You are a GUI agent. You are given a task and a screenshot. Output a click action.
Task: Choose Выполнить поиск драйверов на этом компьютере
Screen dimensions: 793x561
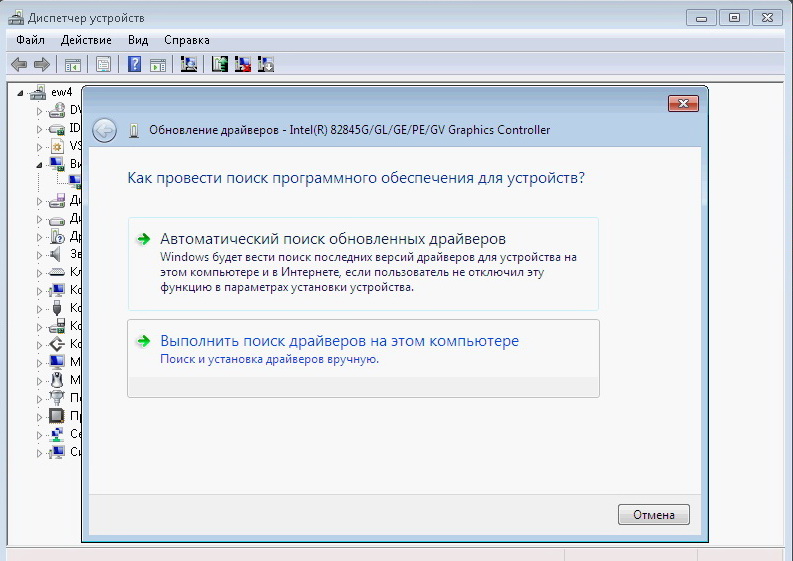[363, 358]
